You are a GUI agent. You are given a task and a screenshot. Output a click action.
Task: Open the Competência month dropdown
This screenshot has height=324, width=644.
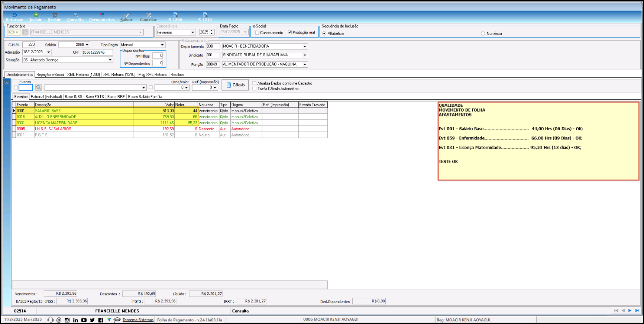[193, 32]
